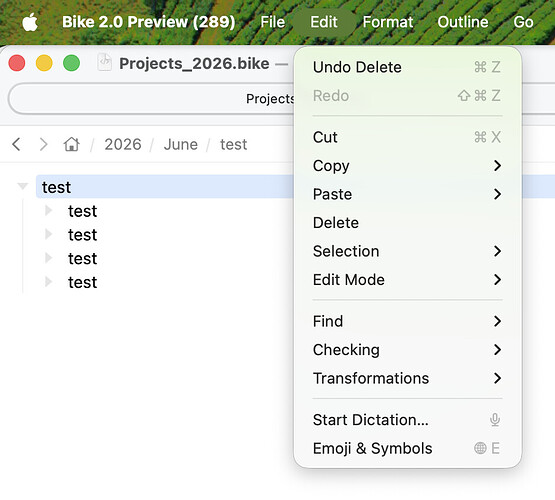Choose Cut from Edit menu

pos(407,137)
